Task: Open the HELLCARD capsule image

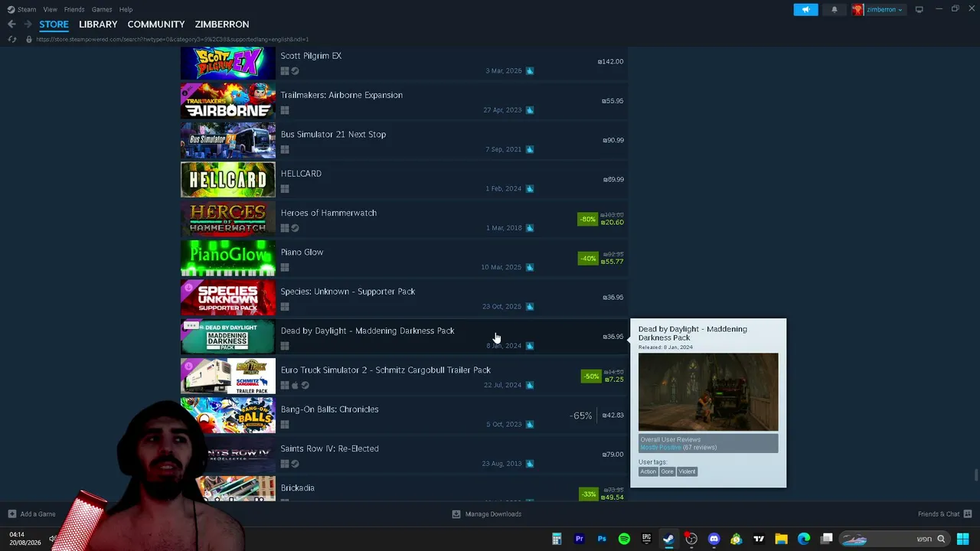Action: (228, 180)
